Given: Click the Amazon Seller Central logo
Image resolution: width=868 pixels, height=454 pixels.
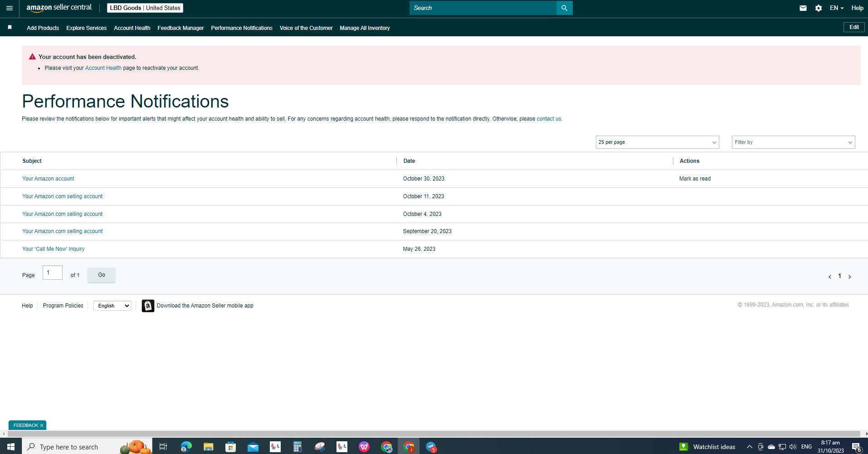Looking at the screenshot, I should point(59,8).
